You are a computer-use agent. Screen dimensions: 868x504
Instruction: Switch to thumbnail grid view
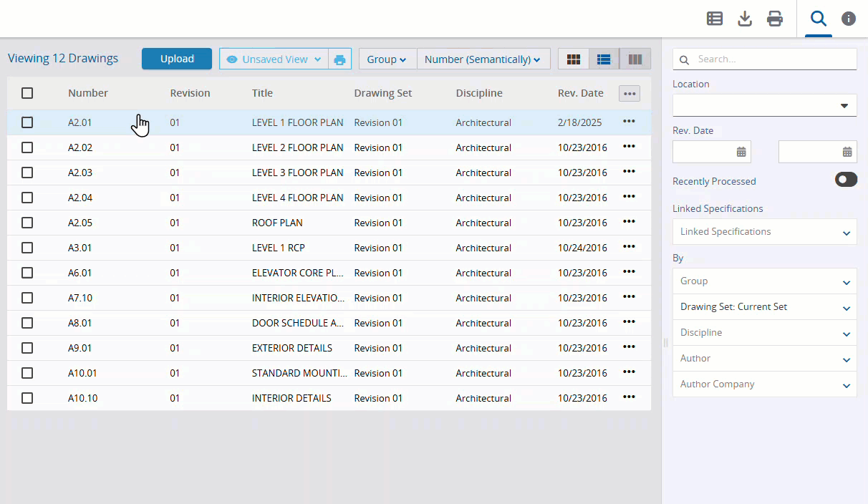point(573,59)
